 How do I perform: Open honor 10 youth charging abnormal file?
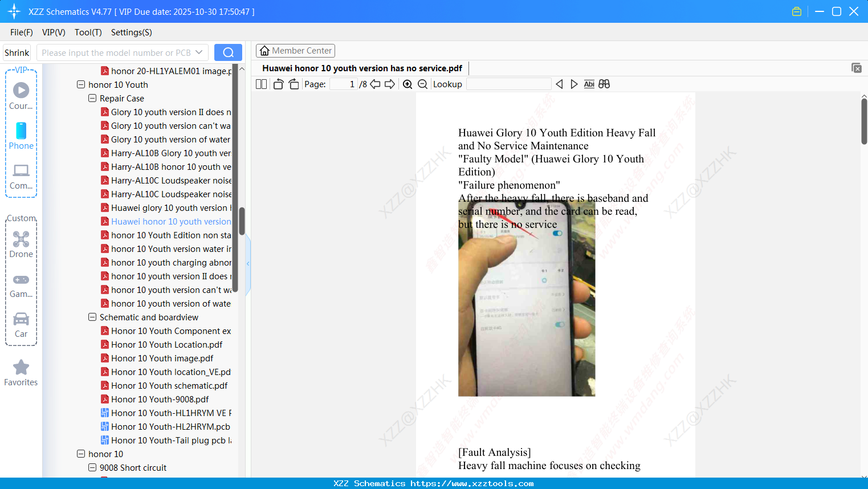pyautogui.click(x=166, y=262)
